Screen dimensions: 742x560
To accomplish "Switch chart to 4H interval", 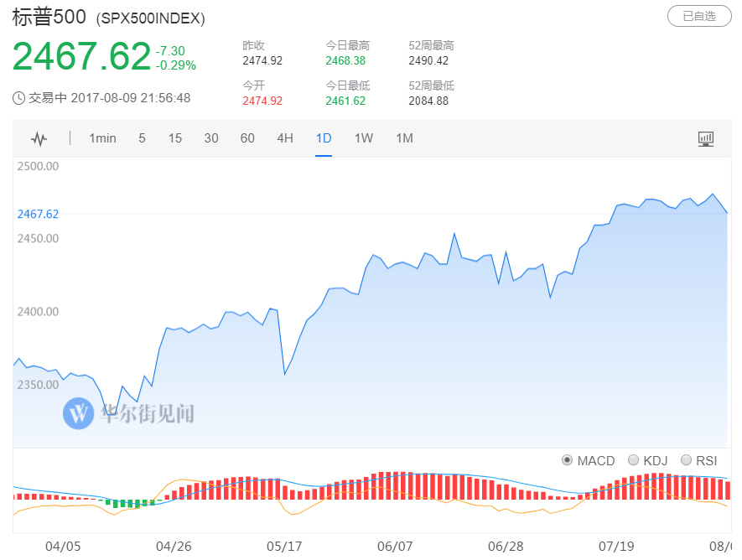I will 285,138.
